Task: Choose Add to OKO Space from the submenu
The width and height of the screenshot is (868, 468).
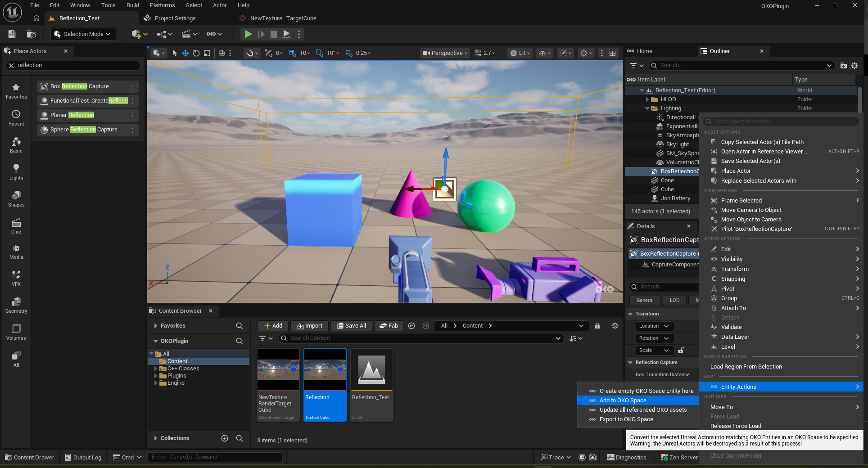Action: [637, 400]
